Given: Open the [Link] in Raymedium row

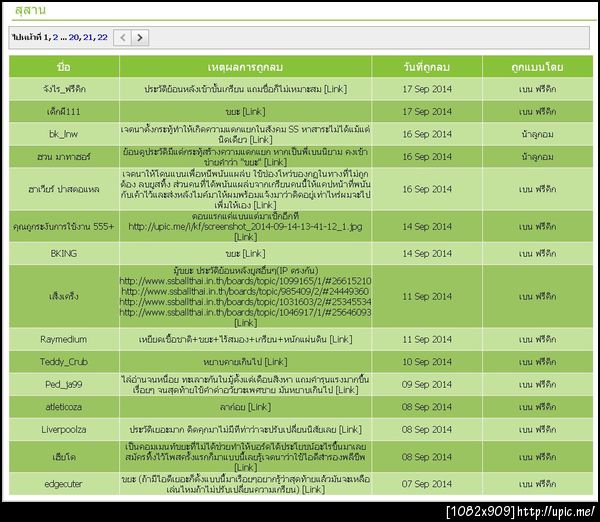Looking at the screenshot, I should pos(341,339).
